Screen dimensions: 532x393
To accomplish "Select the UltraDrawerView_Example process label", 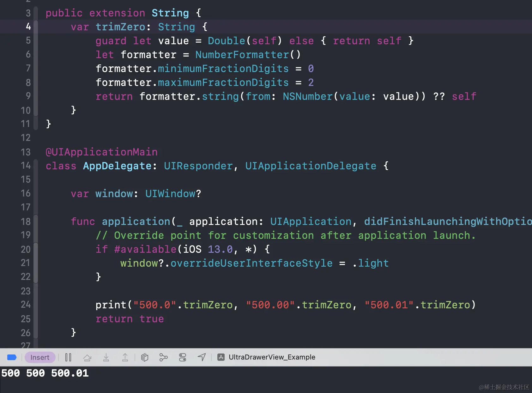I will (x=272, y=357).
